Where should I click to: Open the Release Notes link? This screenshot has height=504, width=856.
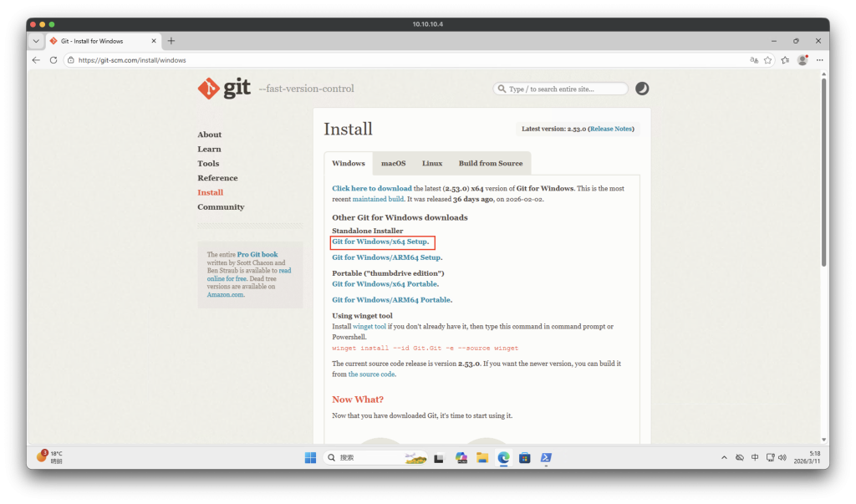(612, 129)
